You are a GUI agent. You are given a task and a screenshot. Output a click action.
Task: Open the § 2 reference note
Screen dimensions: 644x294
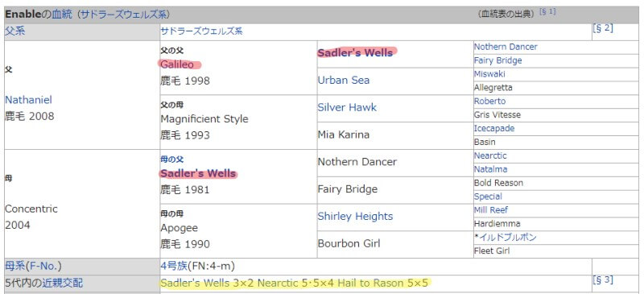[x=602, y=28]
